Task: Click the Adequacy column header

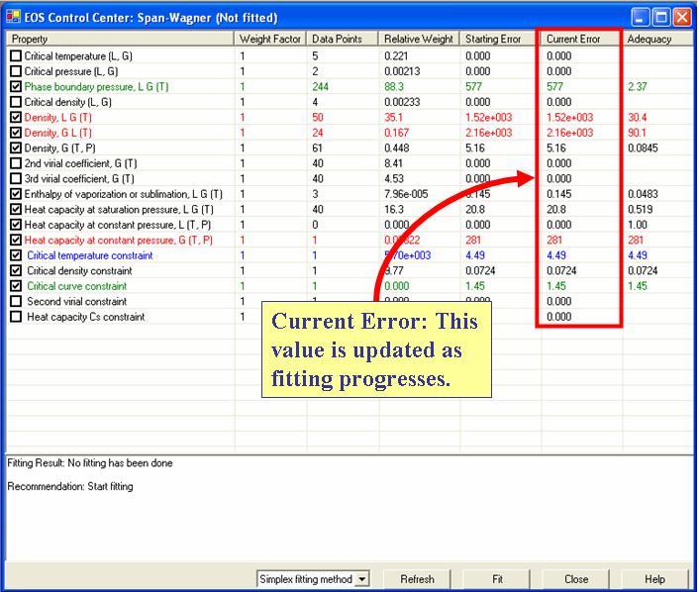Action: pos(656,39)
